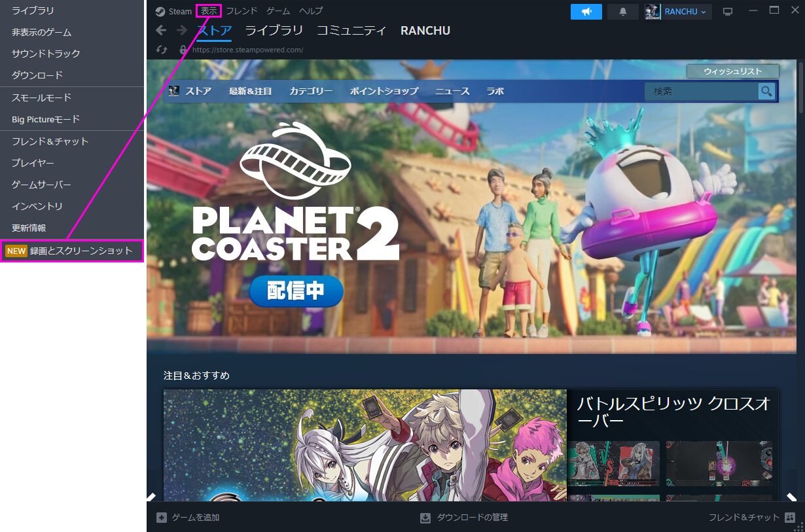
Task: Click the store 検索 input field
Action: click(x=700, y=92)
